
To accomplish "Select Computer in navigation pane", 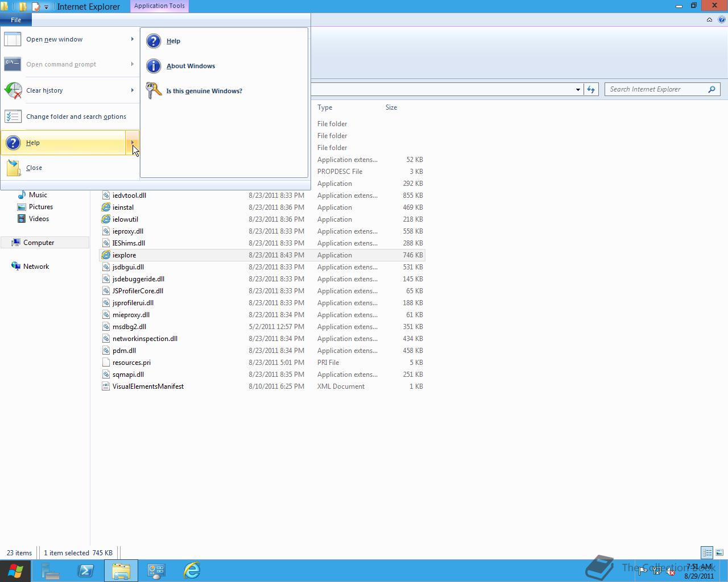I will 39,243.
